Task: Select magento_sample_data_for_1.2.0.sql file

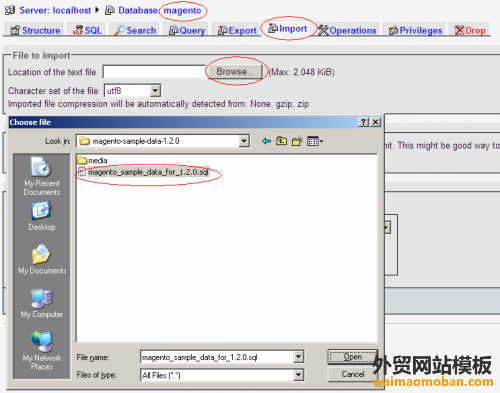Action: (144, 172)
